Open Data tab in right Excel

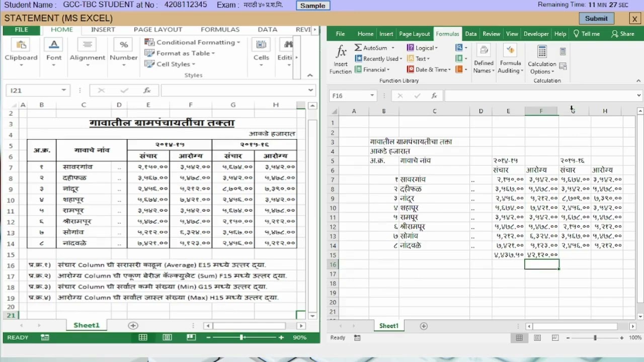point(471,34)
